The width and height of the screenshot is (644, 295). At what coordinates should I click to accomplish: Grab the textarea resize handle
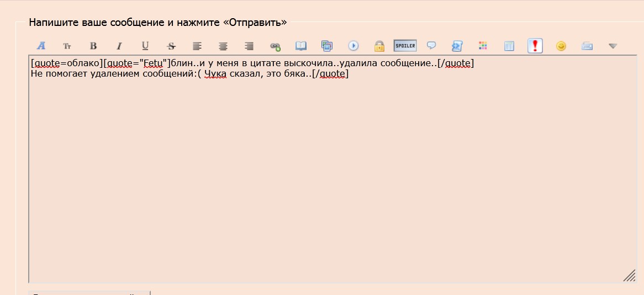[x=629, y=276]
